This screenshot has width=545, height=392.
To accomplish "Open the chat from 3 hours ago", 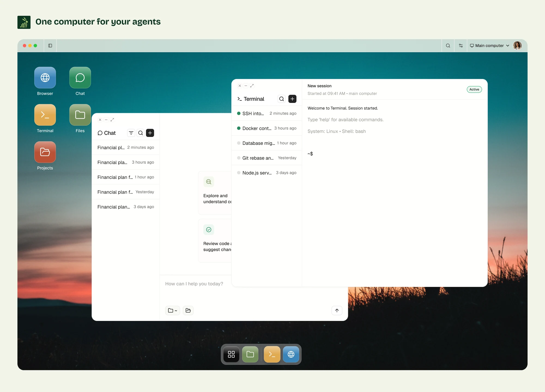I will (x=126, y=162).
